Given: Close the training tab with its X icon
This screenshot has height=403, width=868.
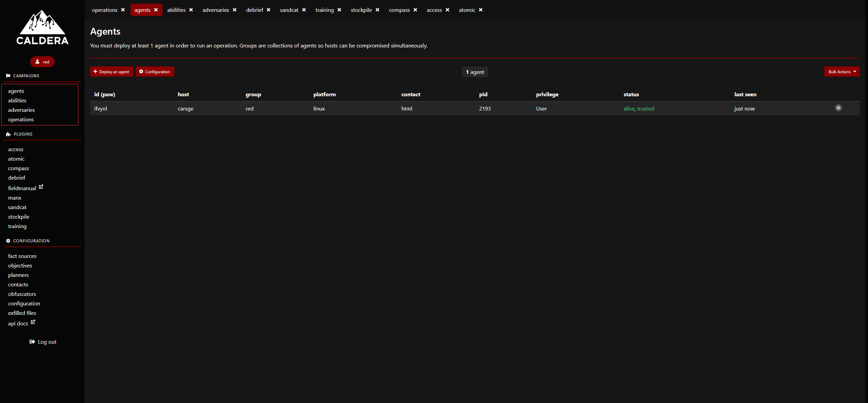Looking at the screenshot, I should point(339,10).
